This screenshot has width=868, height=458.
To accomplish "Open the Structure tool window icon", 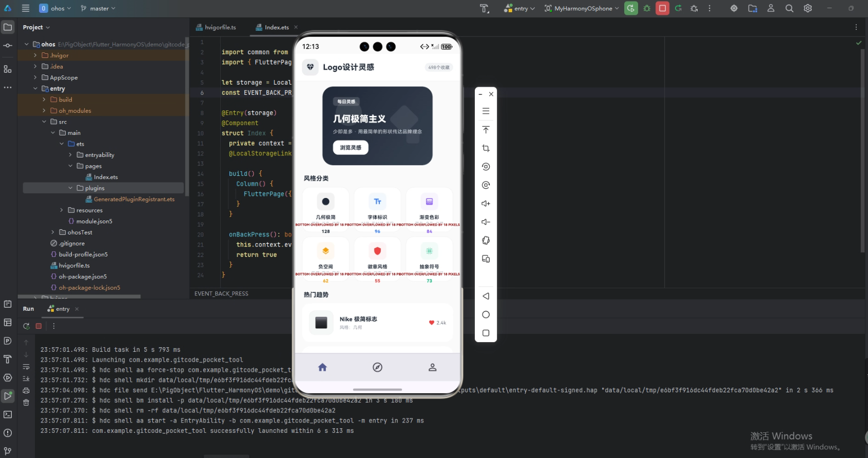I will click(8, 69).
